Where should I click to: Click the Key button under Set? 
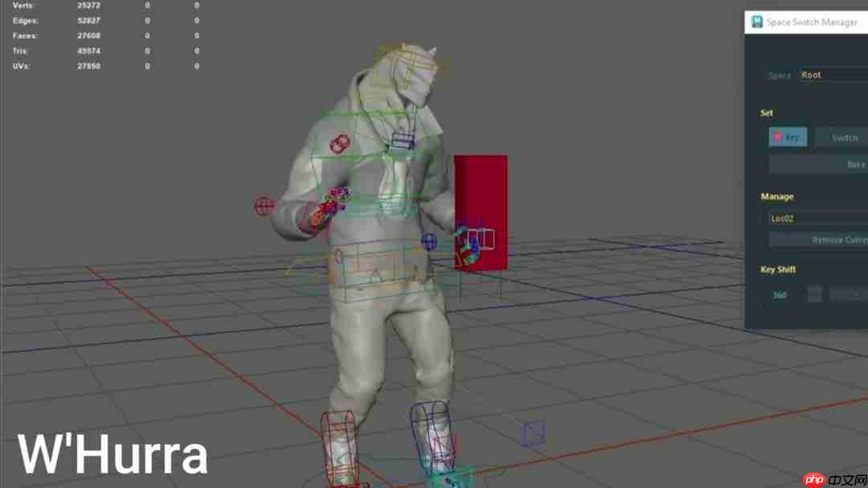[x=787, y=137]
